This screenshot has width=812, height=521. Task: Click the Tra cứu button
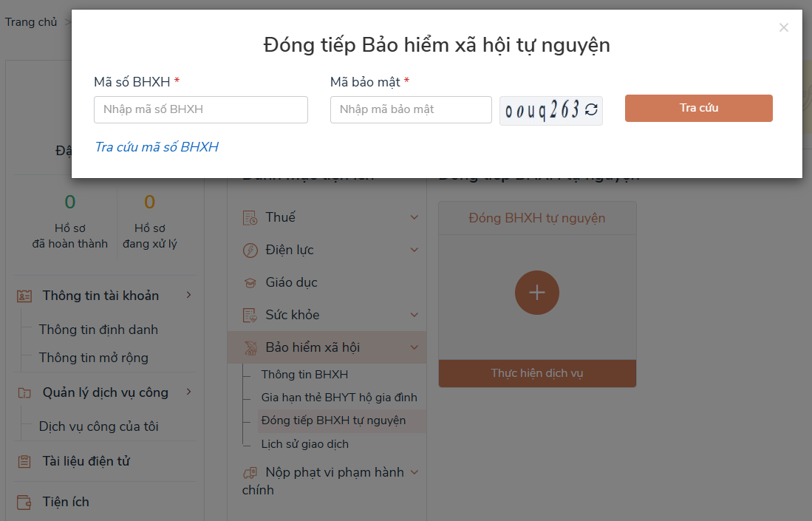(699, 108)
